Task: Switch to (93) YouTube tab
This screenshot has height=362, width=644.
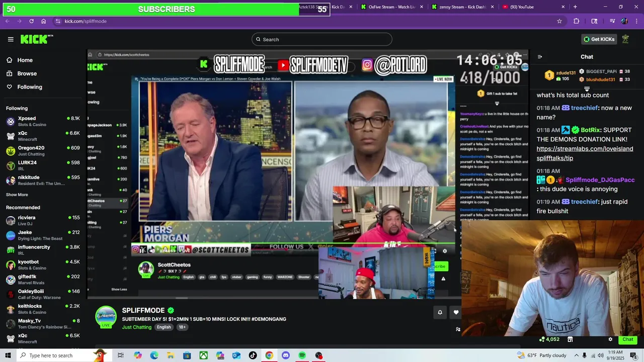Action: [x=533, y=7]
